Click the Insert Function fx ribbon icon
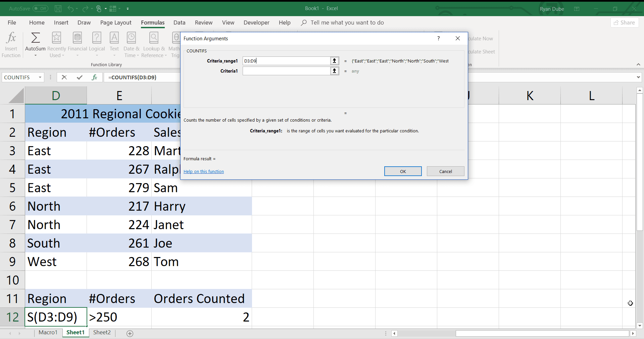This screenshot has width=644, height=339. (11, 38)
